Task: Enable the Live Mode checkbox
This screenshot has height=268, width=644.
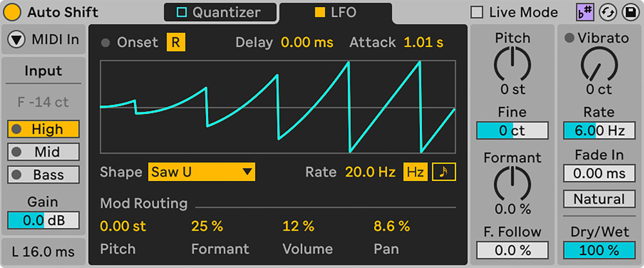Action: (x=477, y=12)
